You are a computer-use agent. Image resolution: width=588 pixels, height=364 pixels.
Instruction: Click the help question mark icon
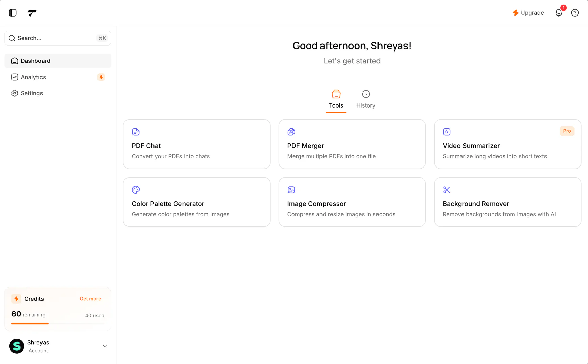point(575,13)
